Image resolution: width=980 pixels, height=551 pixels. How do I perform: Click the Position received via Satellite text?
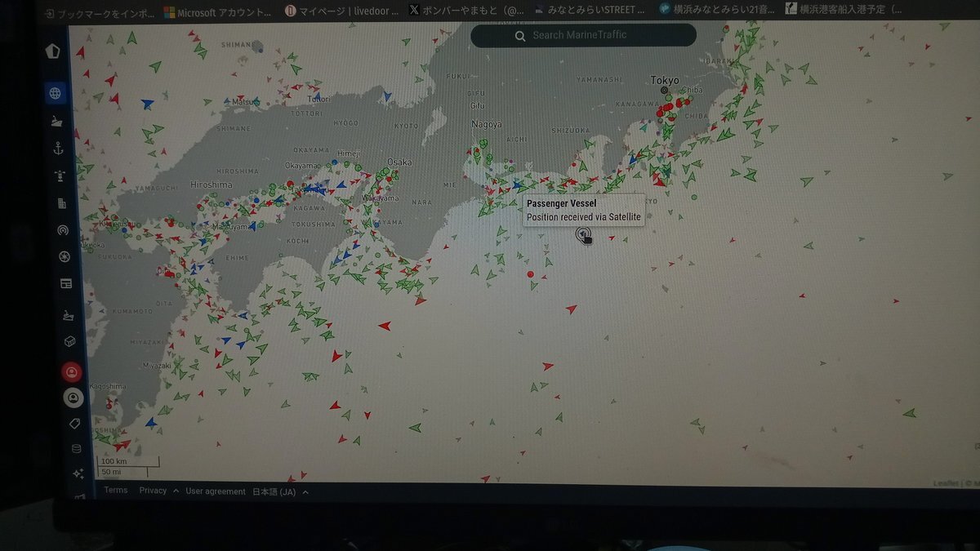click(x=583, y=217)
